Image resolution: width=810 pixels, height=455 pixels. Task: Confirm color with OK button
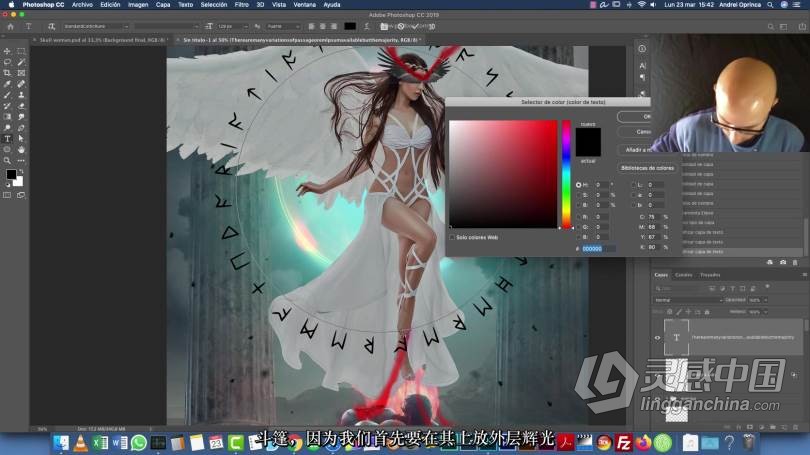point(635,117)
